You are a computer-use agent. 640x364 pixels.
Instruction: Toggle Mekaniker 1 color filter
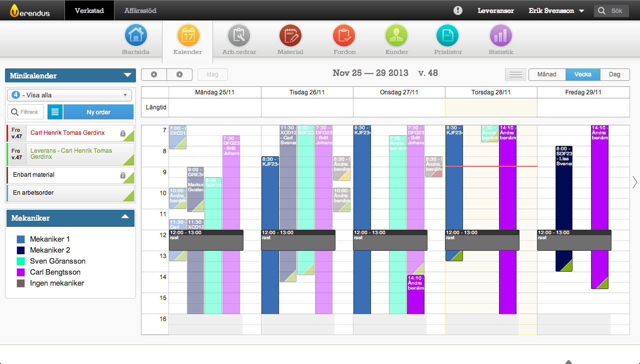[x=21, y=239]
